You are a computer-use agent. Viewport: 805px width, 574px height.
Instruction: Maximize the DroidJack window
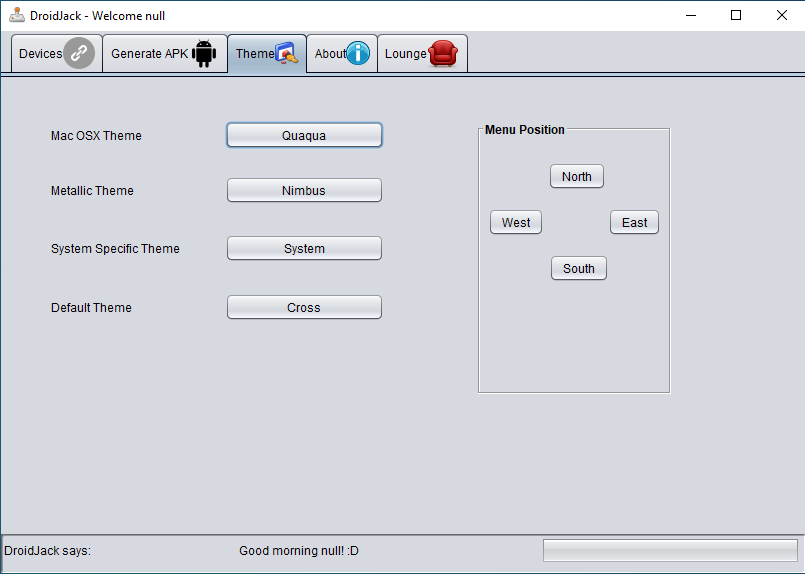click(736, 15)
